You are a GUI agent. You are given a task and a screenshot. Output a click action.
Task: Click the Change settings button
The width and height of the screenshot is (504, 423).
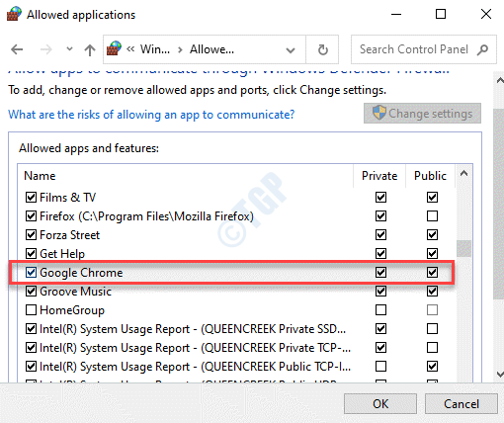[422, 114]
